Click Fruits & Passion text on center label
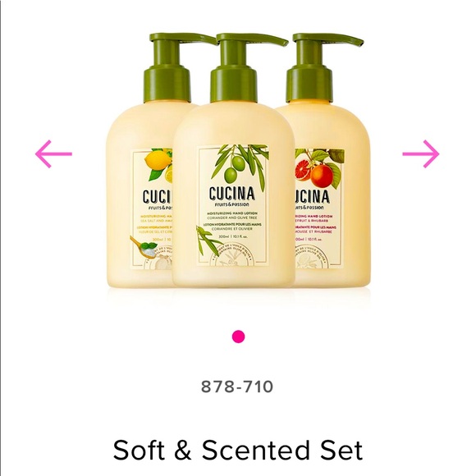 click(x=231, y=204)
